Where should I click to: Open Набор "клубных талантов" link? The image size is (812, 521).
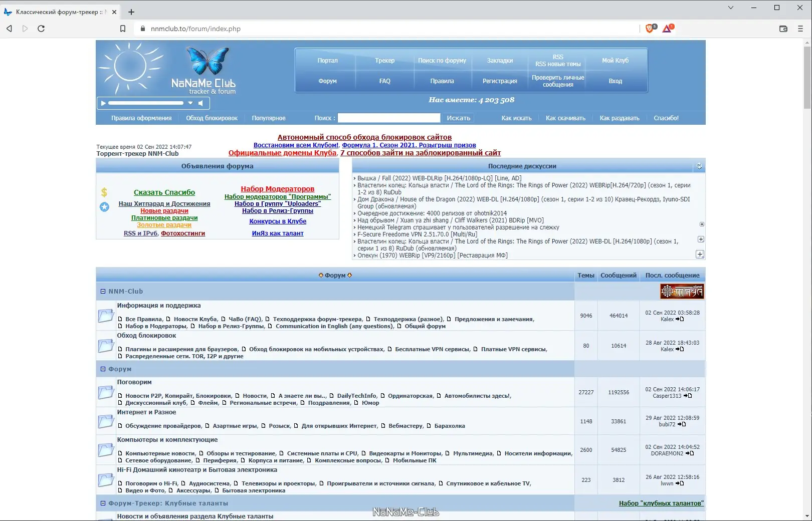pyautogui.click(x=661, y=503)
